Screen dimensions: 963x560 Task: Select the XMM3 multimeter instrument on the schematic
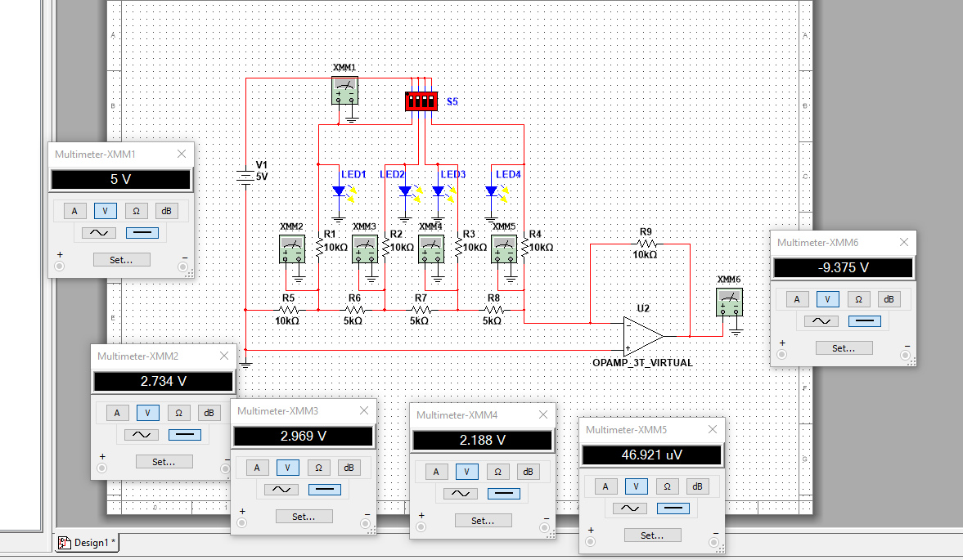tap(365, 249)
